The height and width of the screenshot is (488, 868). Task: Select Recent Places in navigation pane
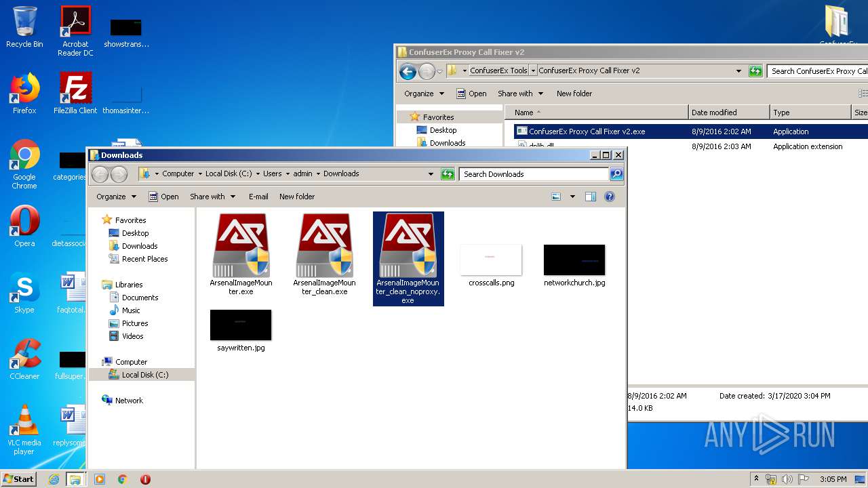coord(144,259)
